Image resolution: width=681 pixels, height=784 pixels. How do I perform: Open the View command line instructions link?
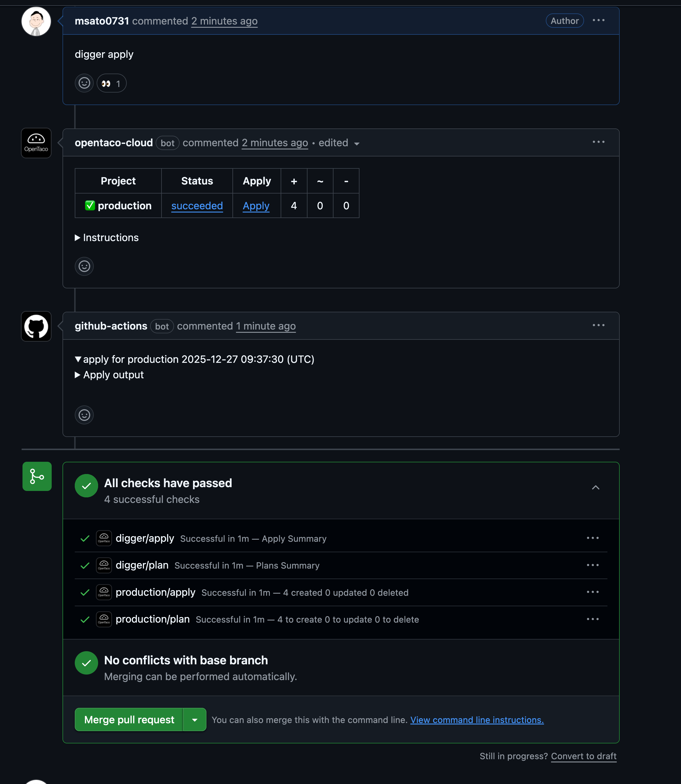coord(477,720)
